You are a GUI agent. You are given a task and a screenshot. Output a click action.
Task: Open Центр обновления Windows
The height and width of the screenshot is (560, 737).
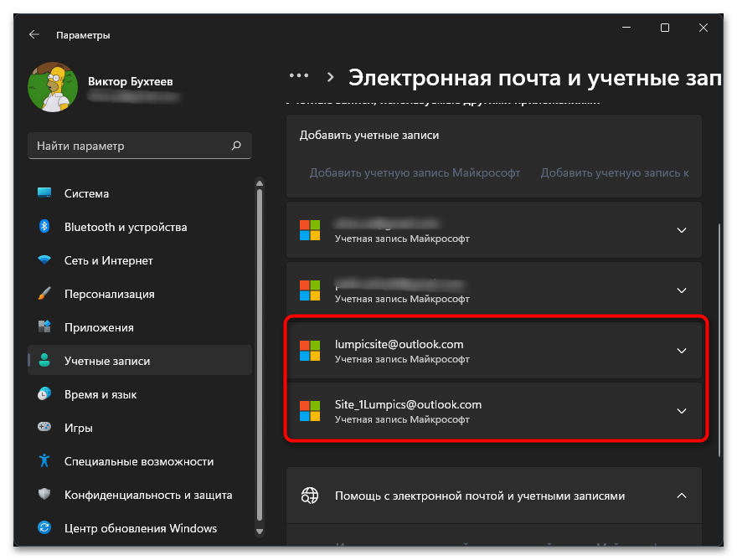point(140,528)
